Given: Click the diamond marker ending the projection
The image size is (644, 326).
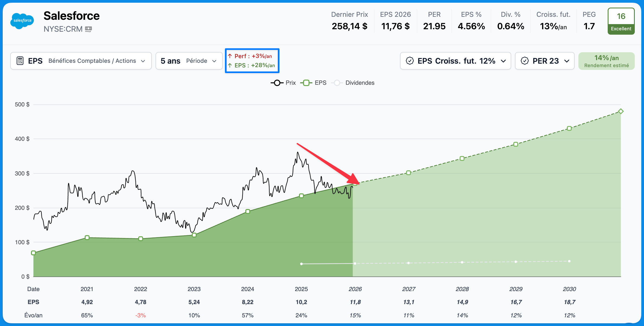Looking at the screenshot, I should [621, 111].
